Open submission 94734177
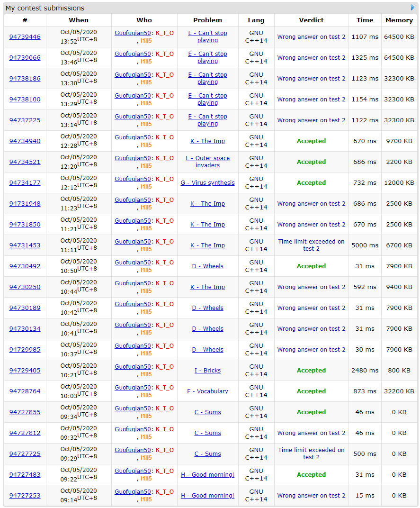This screenshot has height=508, width=420. (25, 183)
